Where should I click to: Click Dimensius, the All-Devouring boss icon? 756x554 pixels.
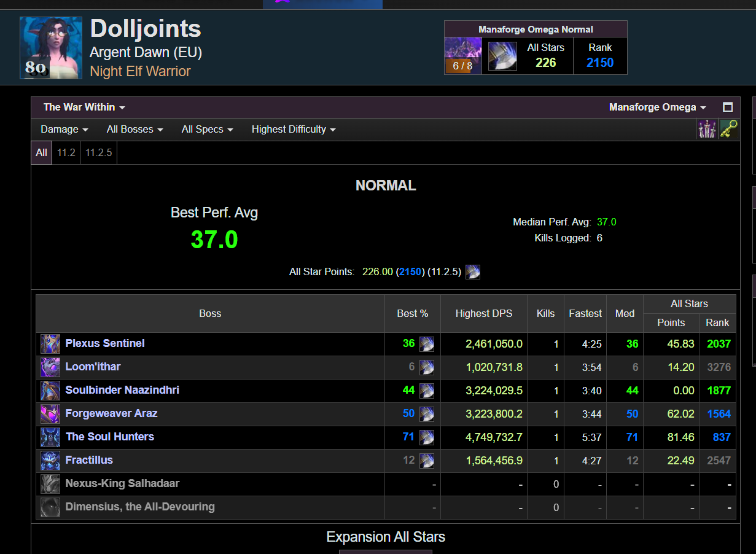[50, 507]
